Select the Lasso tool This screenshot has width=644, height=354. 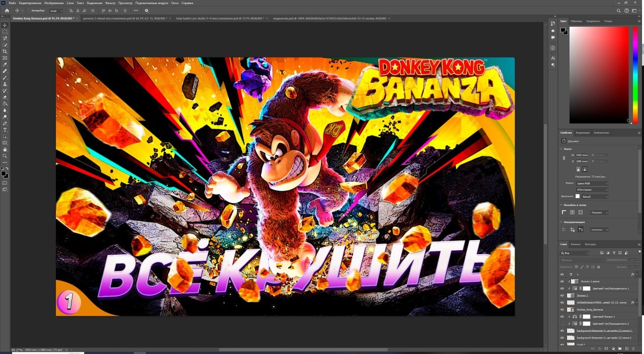5,38
